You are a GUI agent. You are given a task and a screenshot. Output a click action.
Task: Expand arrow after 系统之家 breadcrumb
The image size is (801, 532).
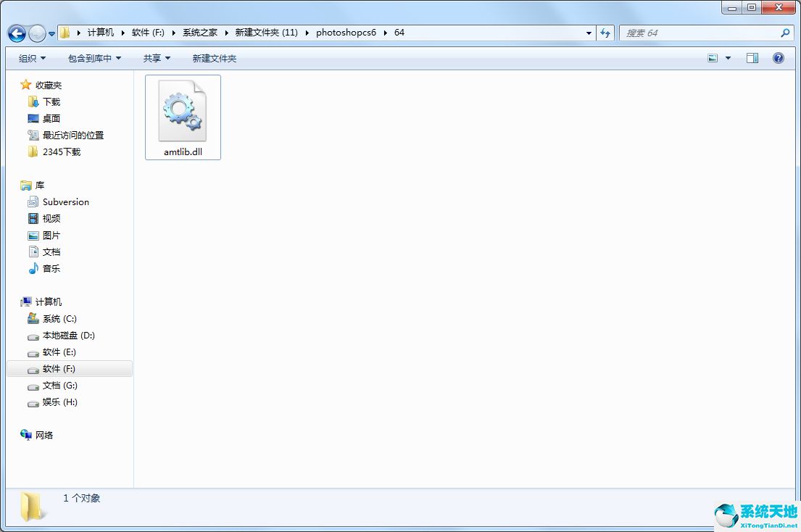pos(226,33)
